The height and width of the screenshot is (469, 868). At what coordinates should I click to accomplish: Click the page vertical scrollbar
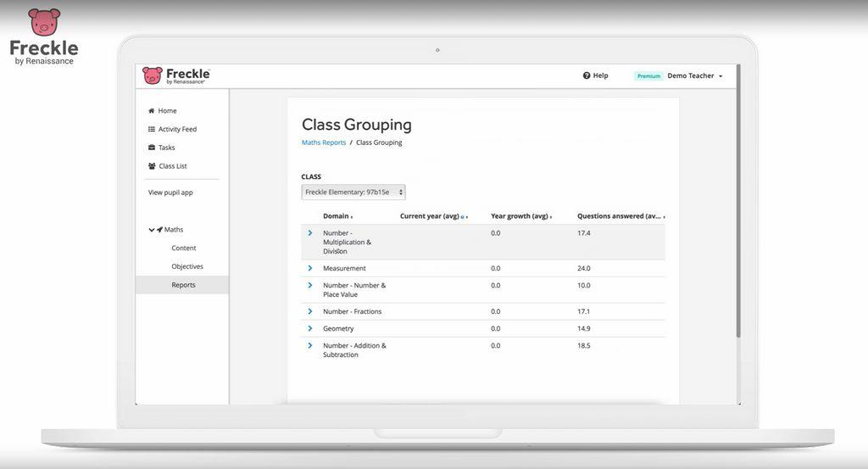click(x=738, y=201)
